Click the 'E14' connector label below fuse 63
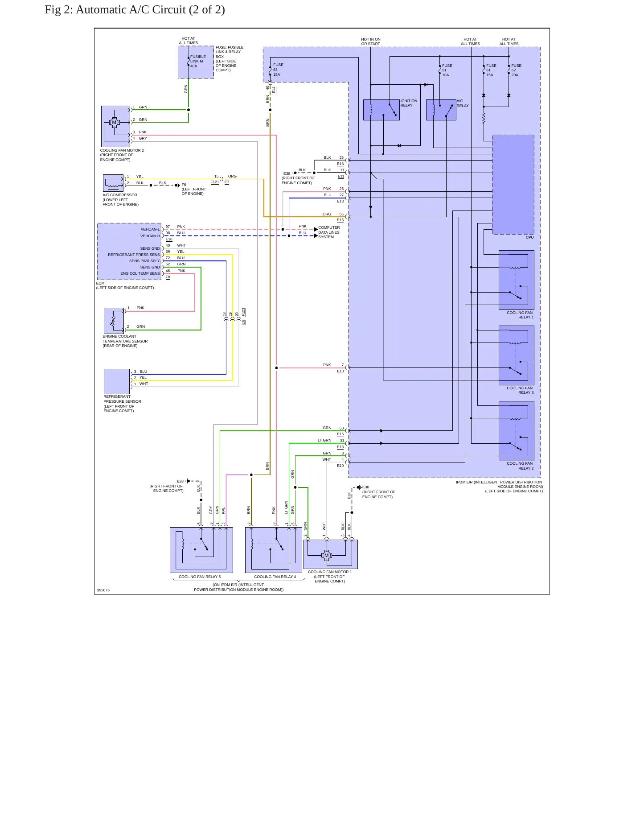Image resolution: width=644 pixels, height=834 pixels. pyautogui.click(x=274, y=90)
